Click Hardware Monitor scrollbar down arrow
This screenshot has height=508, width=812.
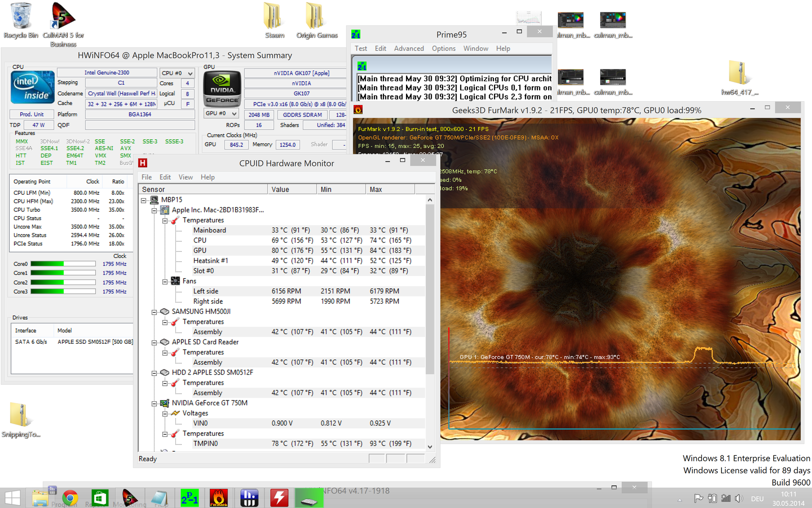[430, 447]
